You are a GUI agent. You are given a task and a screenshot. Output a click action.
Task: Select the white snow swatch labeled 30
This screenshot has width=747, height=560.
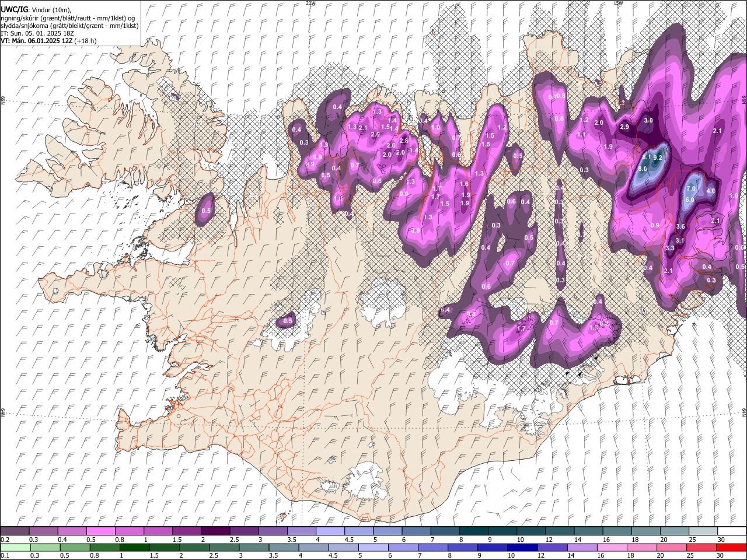point(731,531)
